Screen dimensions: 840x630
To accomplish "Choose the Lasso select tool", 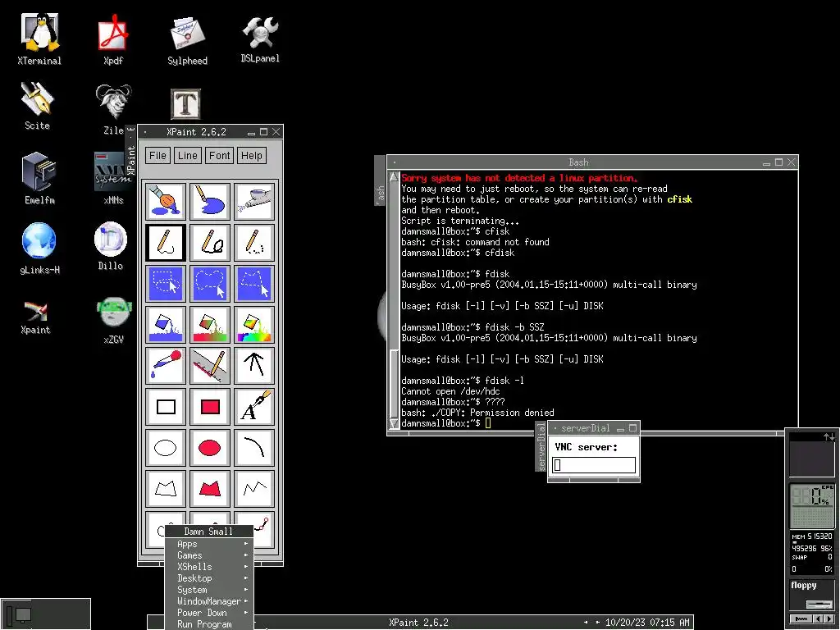I will click(x=209, y=283).
